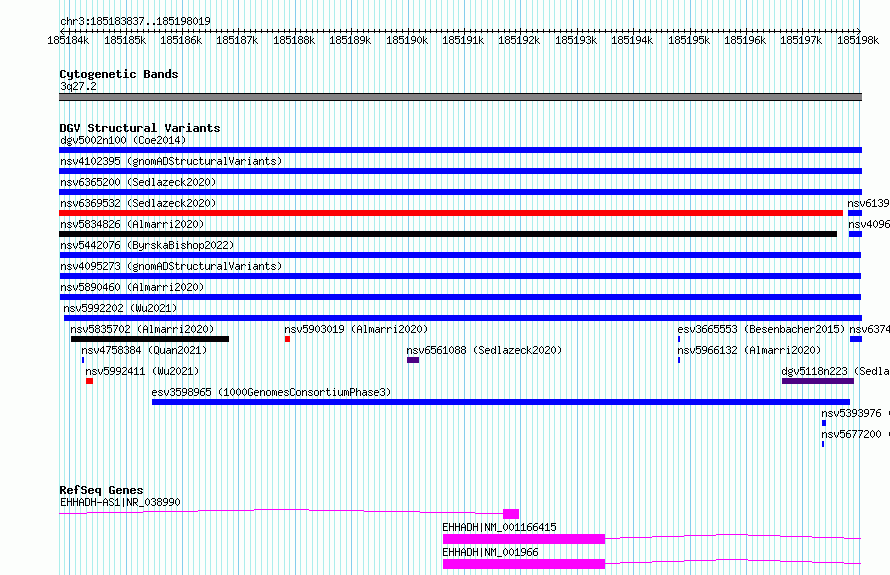This screenshot has width=890, height=575.
Task: Select the EHHADH|NM_001166415 exon block
Action: point(524,539)
